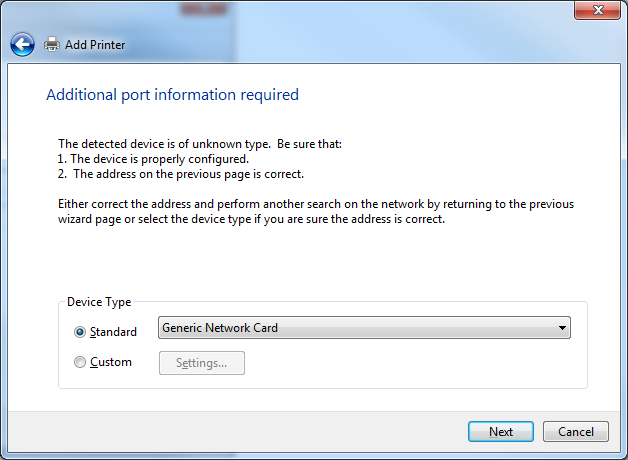This screenshot has width=628, height=460.
Task: Click the Standard option label text
Action: click(x=113, y=332)
